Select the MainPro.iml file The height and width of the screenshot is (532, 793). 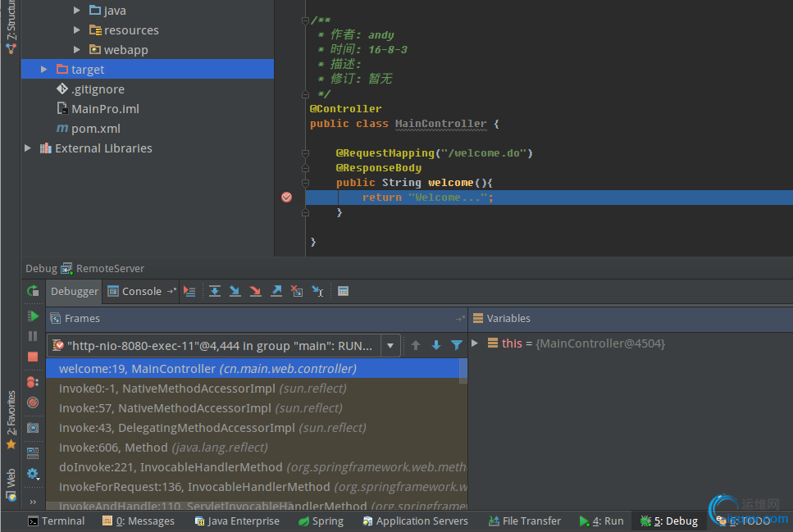pyautogui.click(x=98, y=109)
